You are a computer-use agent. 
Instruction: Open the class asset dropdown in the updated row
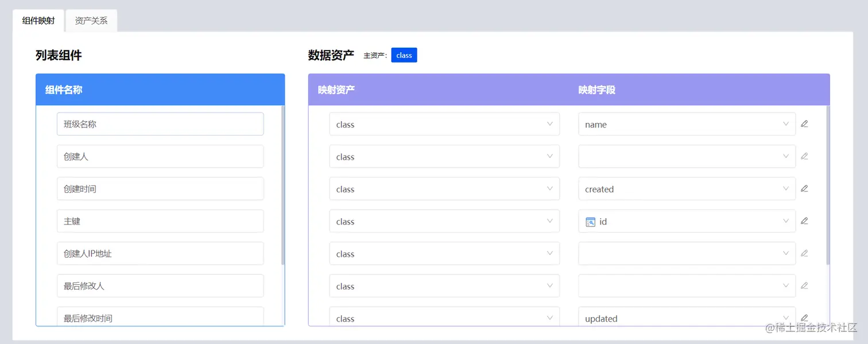pos(444,316)
